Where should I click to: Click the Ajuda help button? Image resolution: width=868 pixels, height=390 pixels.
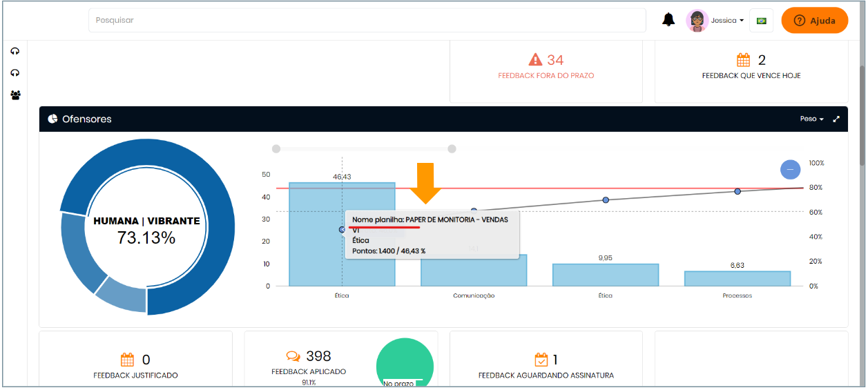pyautogui.click(x=814, y=21)
